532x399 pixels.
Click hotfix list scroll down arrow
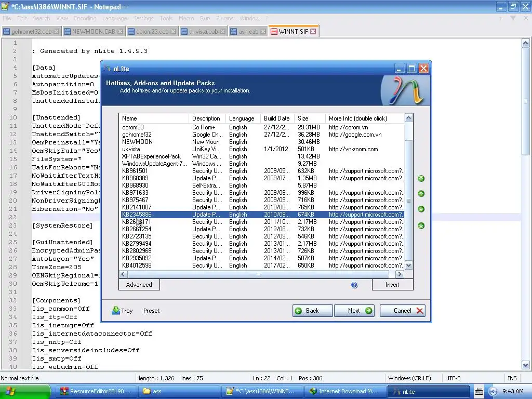408,265
